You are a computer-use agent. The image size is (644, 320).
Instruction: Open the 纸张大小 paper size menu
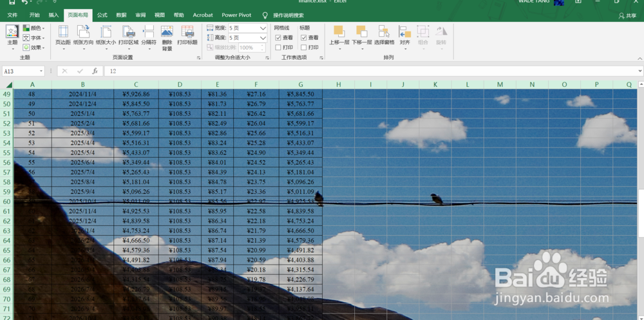[x=106, y=37]
